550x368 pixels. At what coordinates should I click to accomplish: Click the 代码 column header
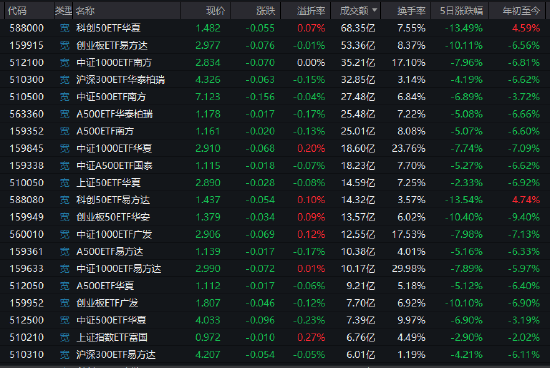pos(17,11)
